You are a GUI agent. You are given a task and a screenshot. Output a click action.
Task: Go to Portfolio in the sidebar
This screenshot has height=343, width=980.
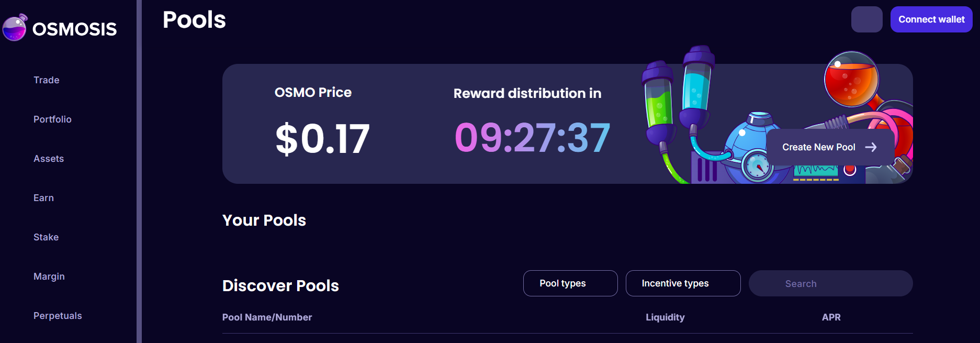[52, 119]
